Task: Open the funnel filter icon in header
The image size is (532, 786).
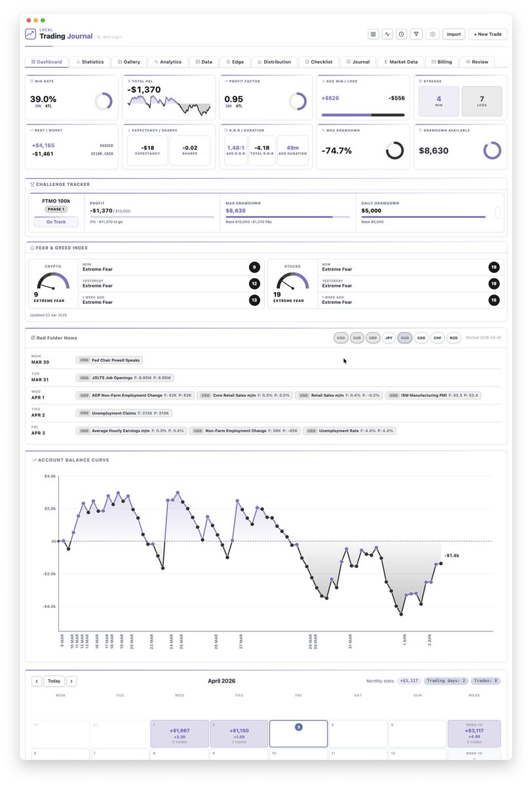Action: tap(416, 34)
